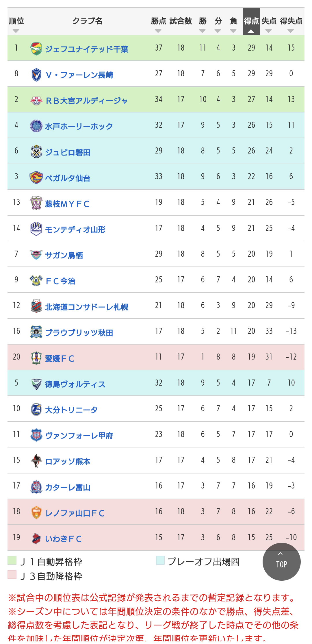Click the 北海道コンサドーレ札幌 logo icon
This screenshot has width=312, height=644.
[x=36, y=306]
